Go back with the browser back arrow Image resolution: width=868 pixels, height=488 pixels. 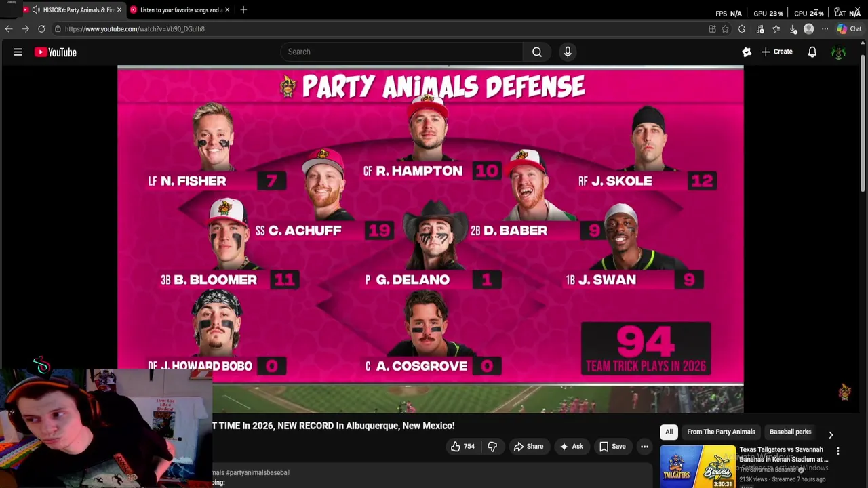click(9, 28)
